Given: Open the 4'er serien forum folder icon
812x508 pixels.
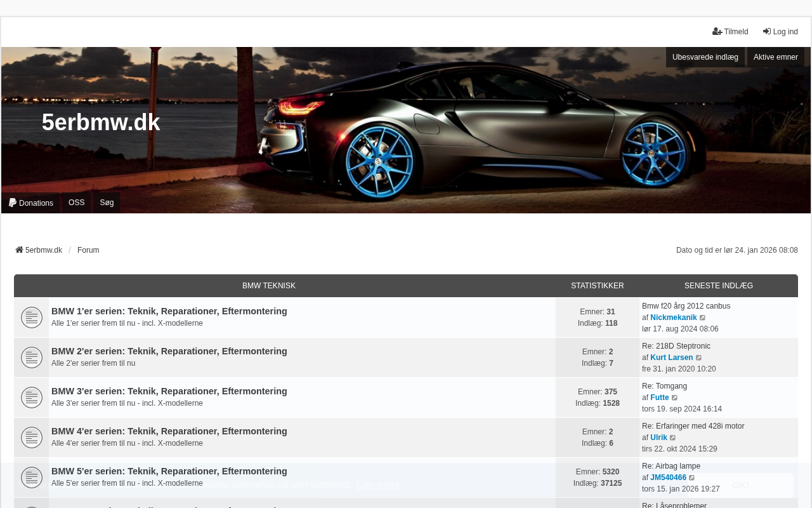Looking at the screenshot, I should click(32, 438).
